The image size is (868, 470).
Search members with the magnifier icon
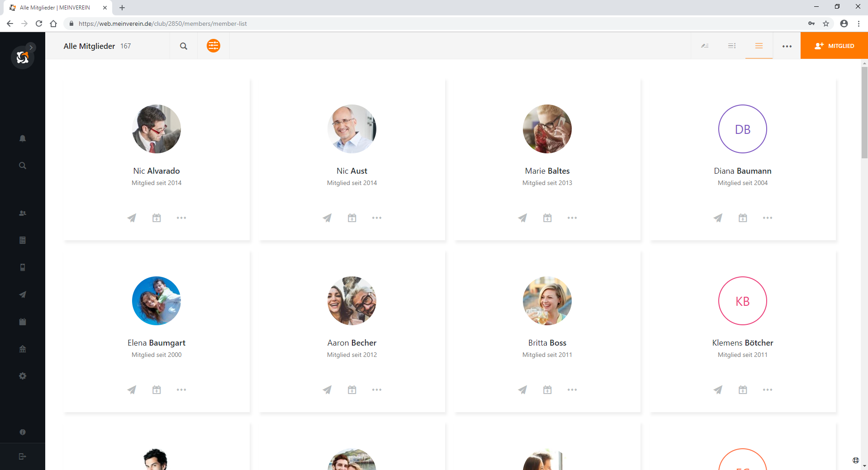(184, 46)
